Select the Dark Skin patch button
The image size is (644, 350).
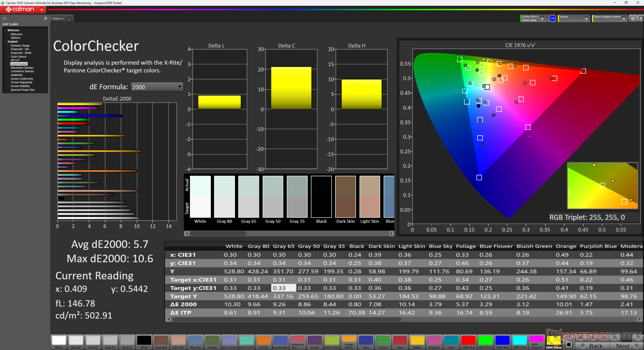(x=161, y=342)
